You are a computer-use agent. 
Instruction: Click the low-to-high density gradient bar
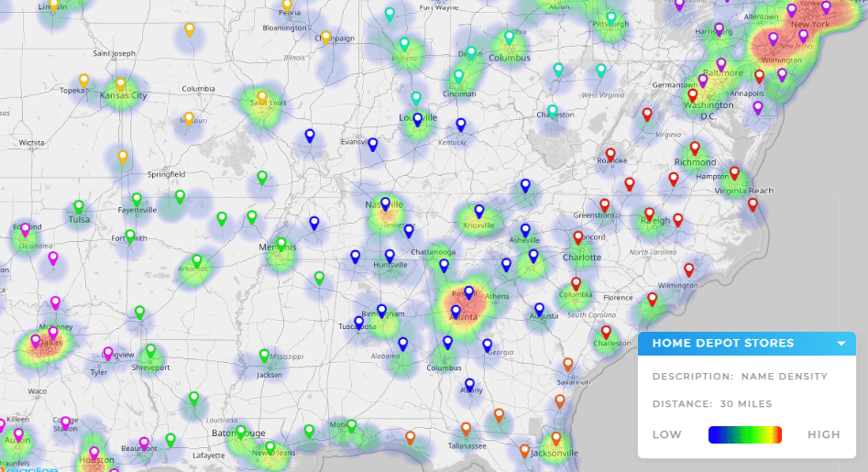tap(744, 434)
